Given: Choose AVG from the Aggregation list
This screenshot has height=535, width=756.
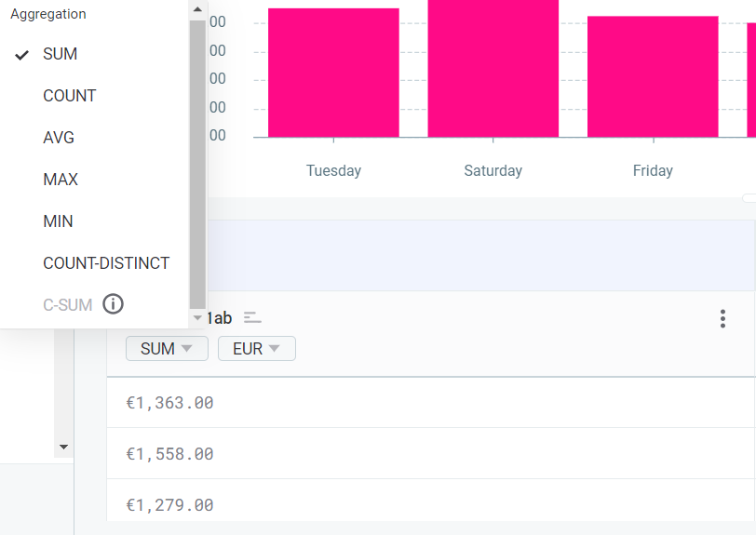Looking at the screenshot, I should 59,138.
